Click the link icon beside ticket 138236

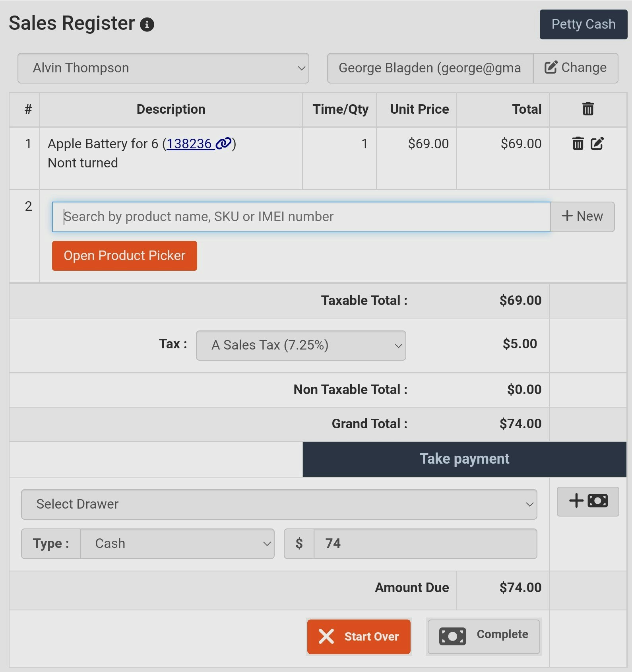(x=223, y=144)
